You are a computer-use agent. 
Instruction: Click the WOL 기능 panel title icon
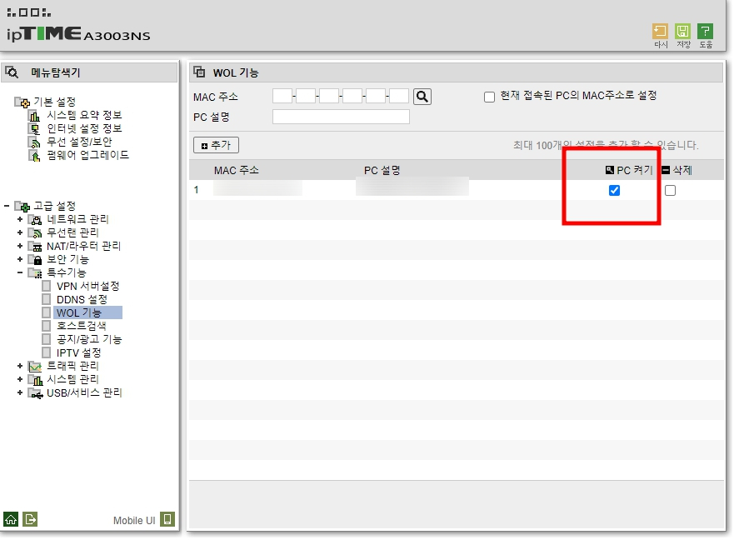tap(199, 72)
